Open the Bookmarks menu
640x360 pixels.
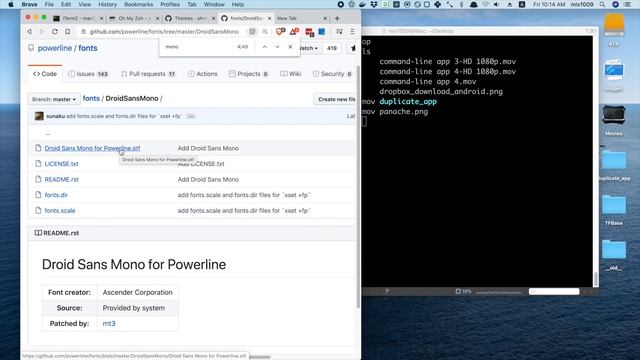pyautogui.click(x=138, y=4)
